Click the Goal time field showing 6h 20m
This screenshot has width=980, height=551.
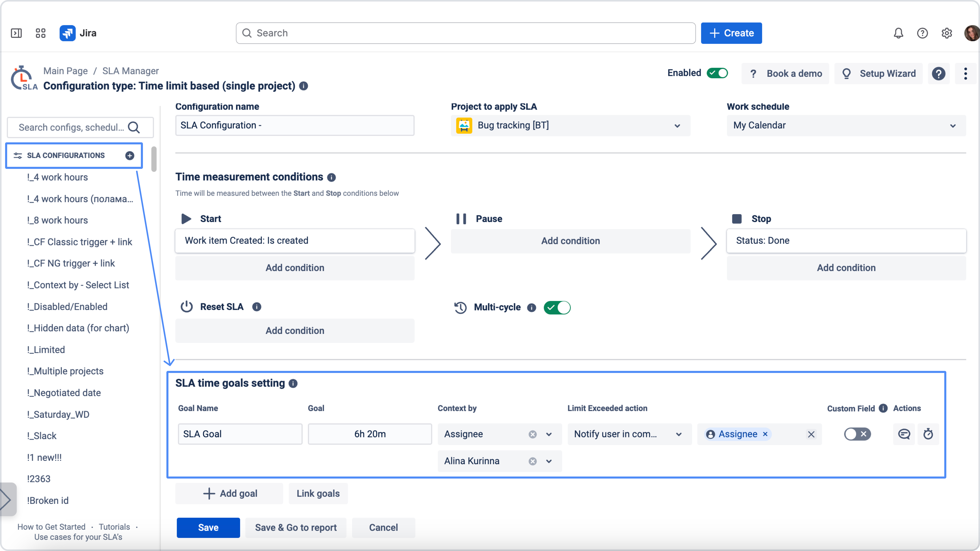pos(370,434)
